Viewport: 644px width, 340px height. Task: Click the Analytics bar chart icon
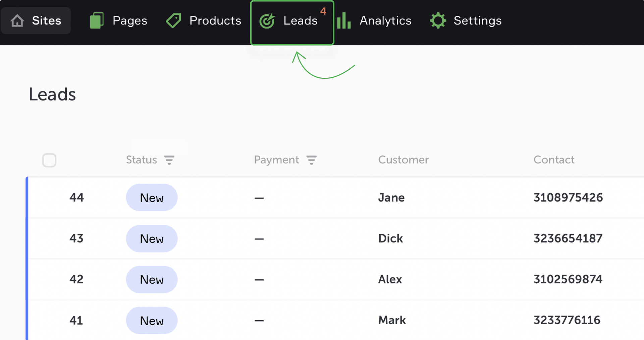(344, 21)
